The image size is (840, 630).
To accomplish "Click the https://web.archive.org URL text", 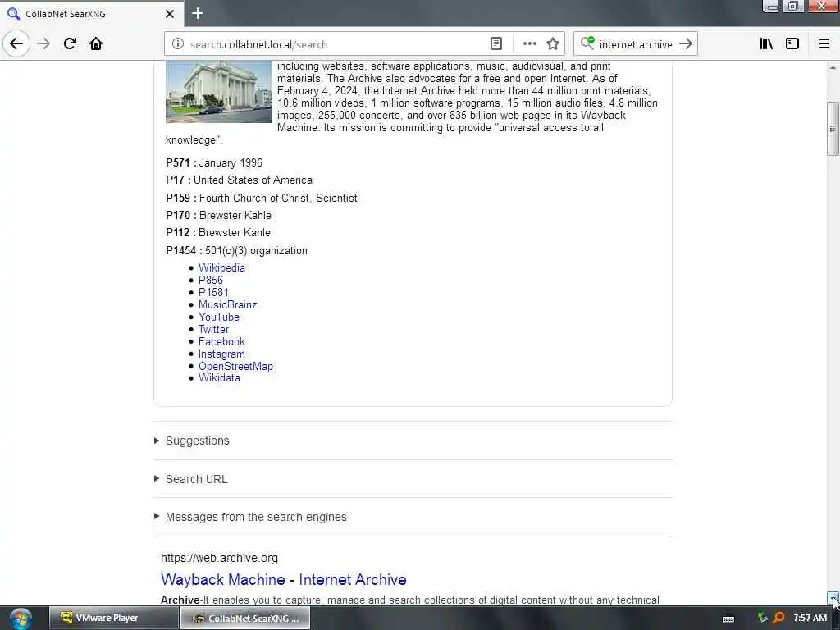I will 219,558.
